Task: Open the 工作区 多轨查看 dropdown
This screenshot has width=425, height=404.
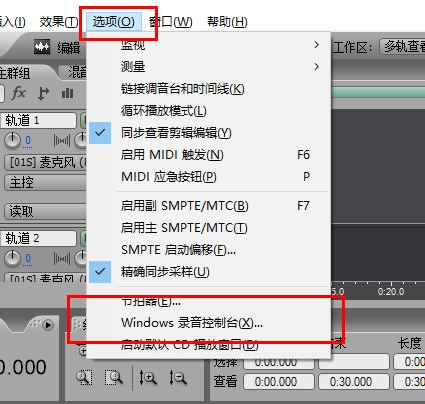Action: 402,46
